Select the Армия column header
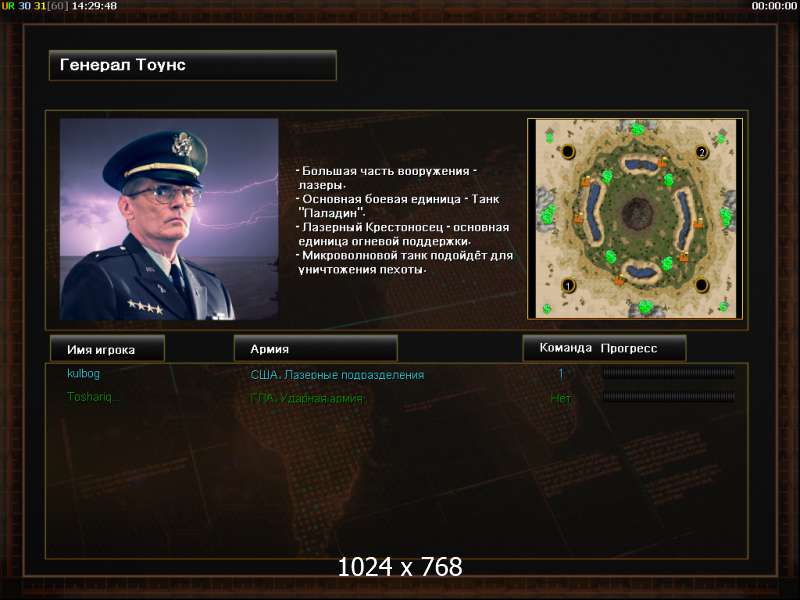This screenshot has height=600, width=800. tap(315, 348)
